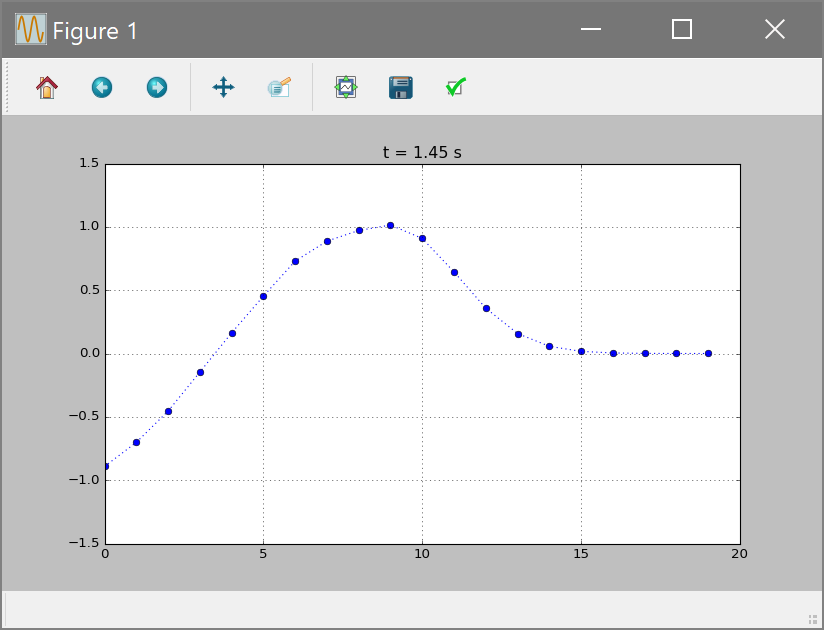Click the y-axis tick label '−1.0'

(x=84, y=480)
